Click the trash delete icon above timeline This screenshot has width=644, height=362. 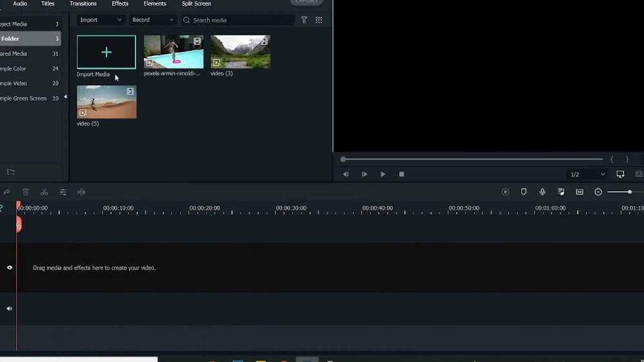click(x=26, y=192)
